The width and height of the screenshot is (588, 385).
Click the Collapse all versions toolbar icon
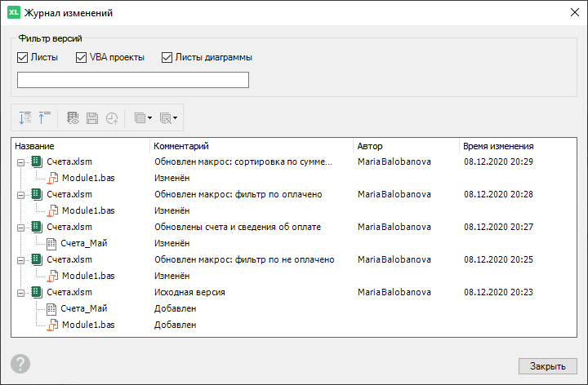[44, 117]
